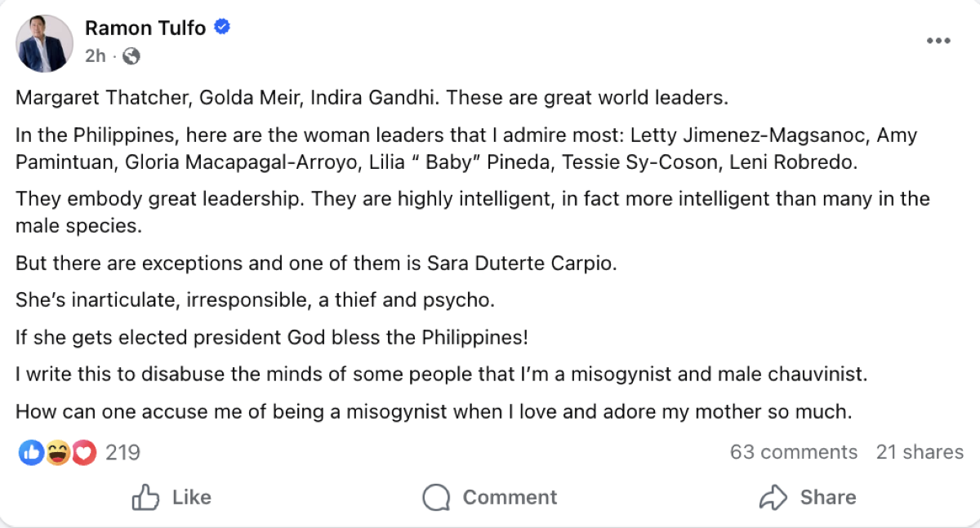Hit the curved arrow Share icon
The width and height of the screenshot is (980, 528).
[x=773, y=497]
